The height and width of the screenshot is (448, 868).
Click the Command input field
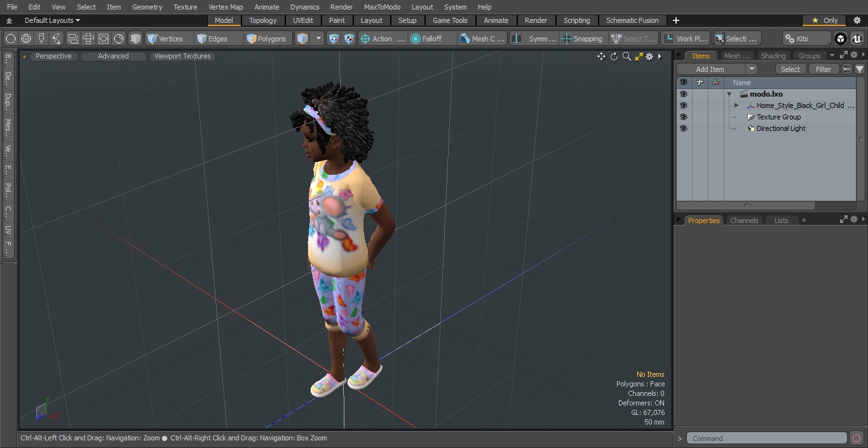(x=767, y=438)
